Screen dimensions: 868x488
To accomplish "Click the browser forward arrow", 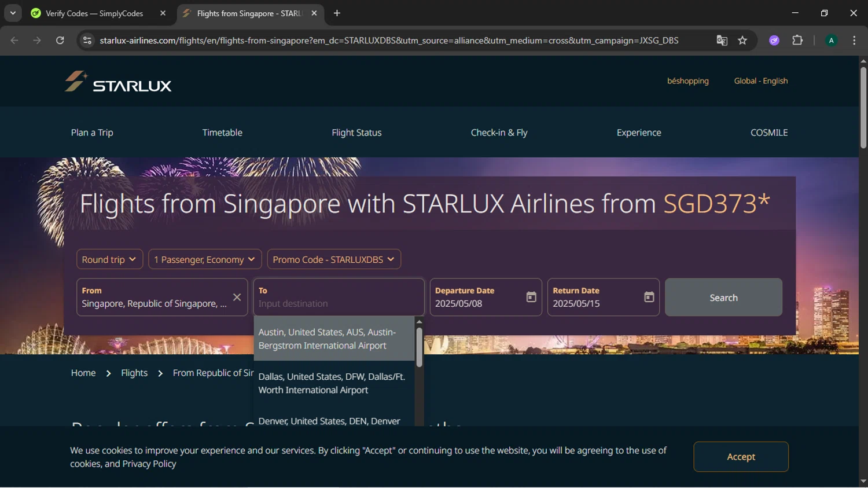I will pyautogui.click(x=37, y=41).
